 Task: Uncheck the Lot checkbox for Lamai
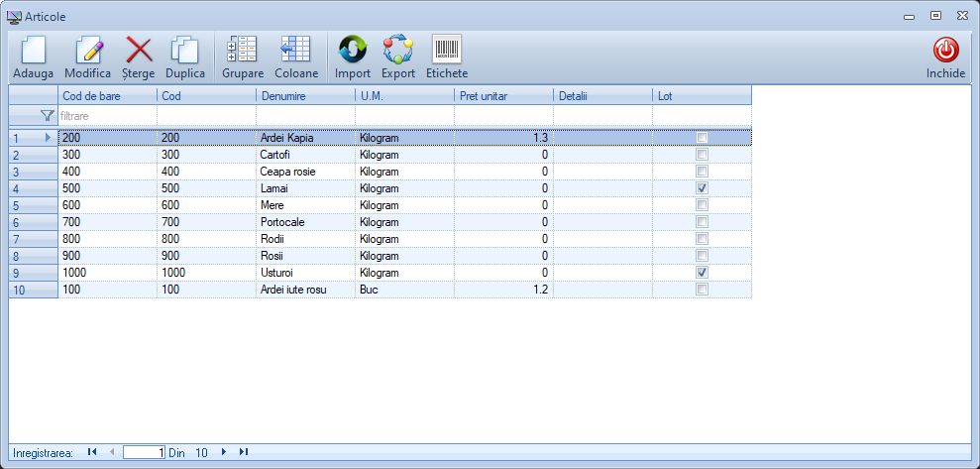coord(702,188)
